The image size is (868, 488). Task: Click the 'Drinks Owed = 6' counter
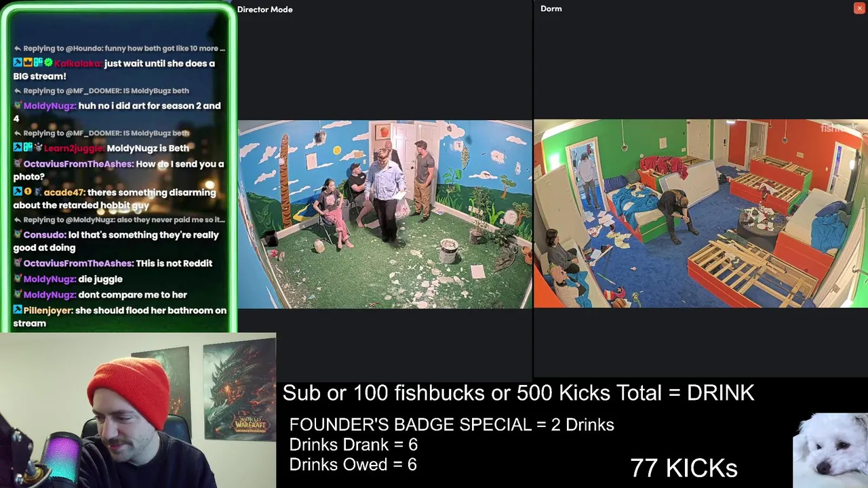353,464
